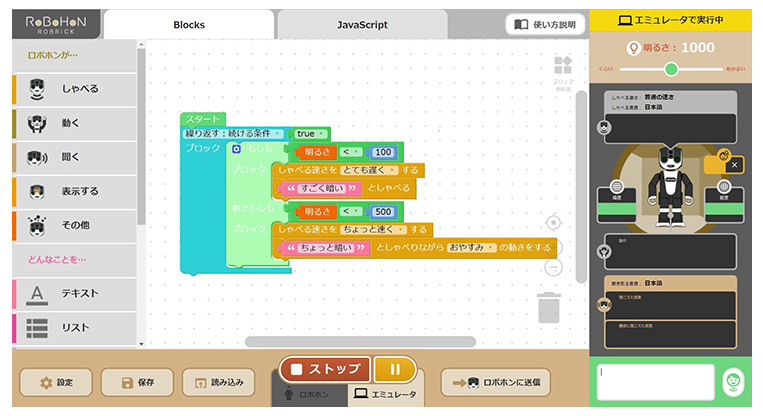The height and width of the screenshot is (416, 763).
Task: Open the 使い方説明 guide
Action: coord(545,24)
